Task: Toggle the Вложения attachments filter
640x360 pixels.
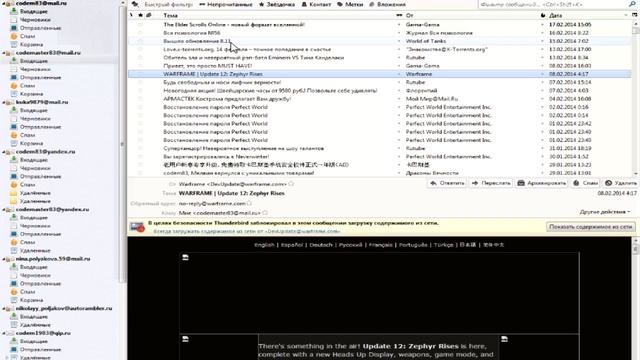Action: [x=387, y=4]
